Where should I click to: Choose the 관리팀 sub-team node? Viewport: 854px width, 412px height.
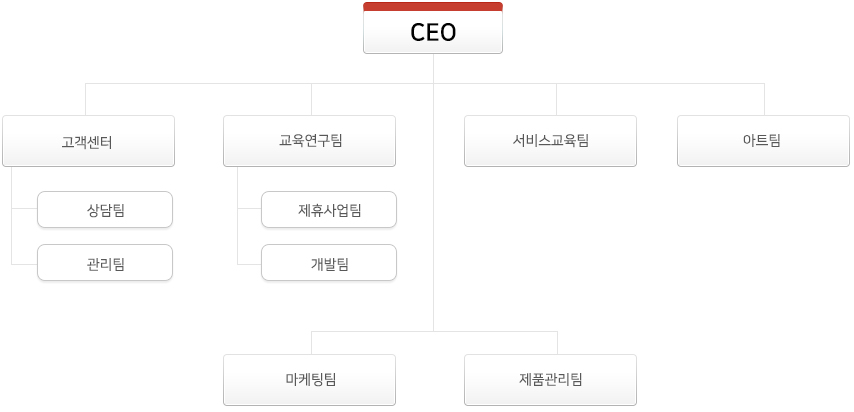point(105,263)
